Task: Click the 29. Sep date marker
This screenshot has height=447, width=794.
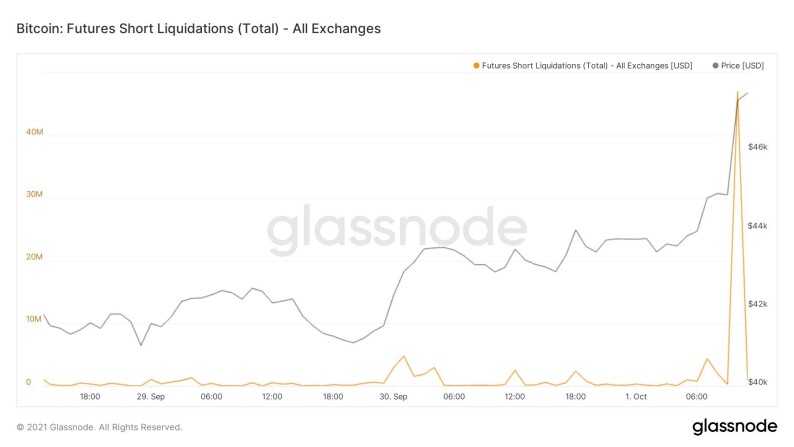Action: coord(150,396)
